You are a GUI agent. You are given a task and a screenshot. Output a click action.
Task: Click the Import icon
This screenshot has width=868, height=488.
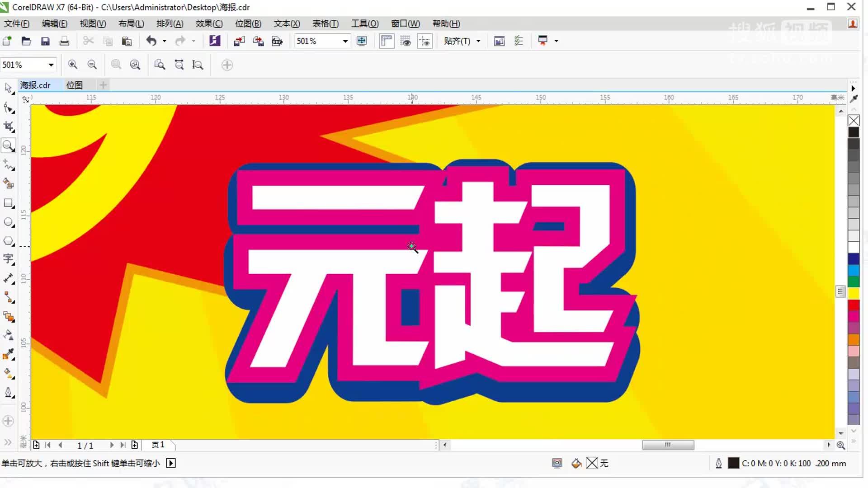tap(239, 41)
